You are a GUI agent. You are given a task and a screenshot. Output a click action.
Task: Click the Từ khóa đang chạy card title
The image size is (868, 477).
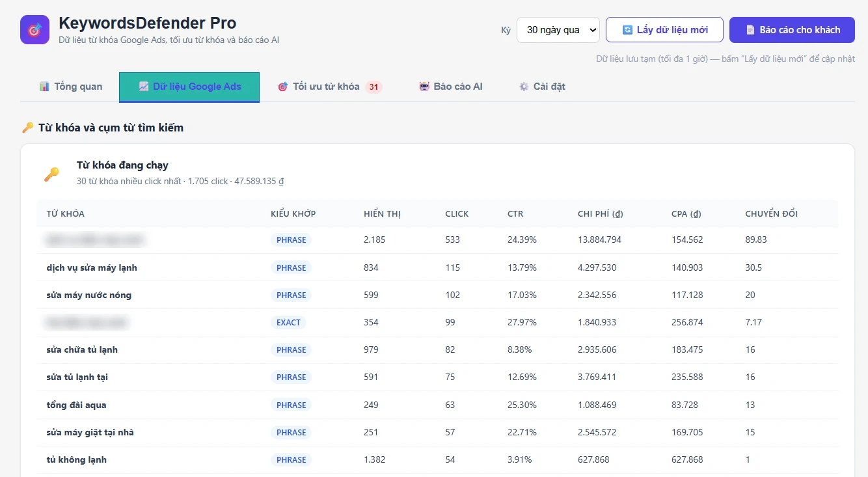click(x=122, y=165)
